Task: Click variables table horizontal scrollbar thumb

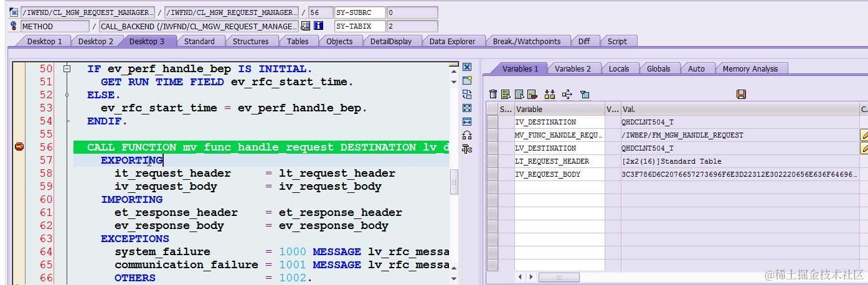Action: (559, 276)
